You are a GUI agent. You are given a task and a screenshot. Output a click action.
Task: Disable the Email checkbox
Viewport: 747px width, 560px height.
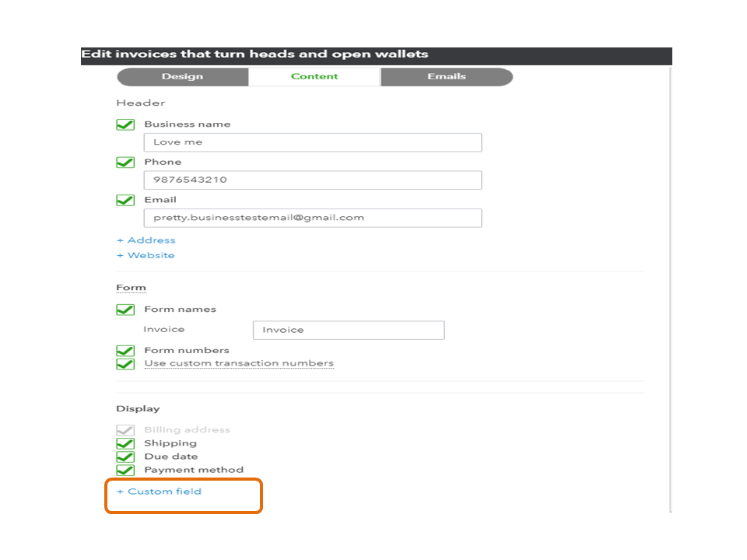point(125,201)
